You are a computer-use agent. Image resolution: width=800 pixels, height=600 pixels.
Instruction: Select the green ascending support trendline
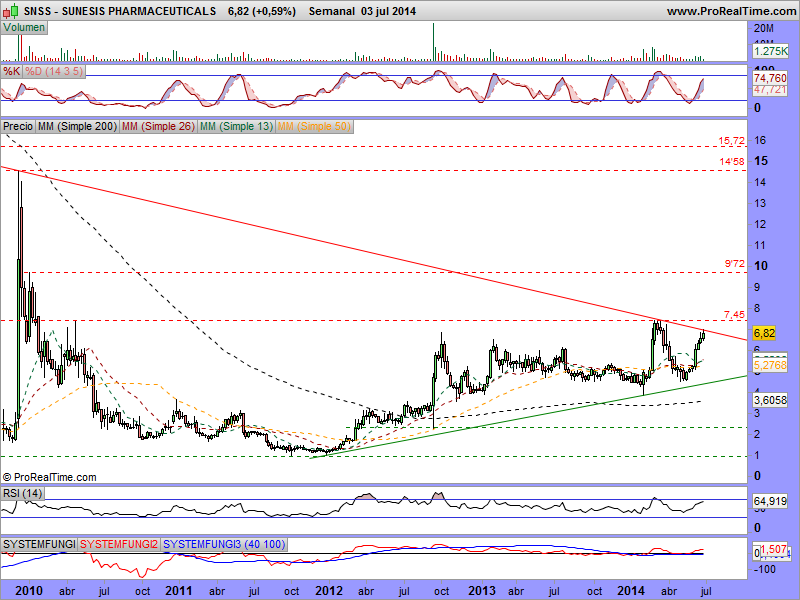pyautogui.click(x=529, y=416)
